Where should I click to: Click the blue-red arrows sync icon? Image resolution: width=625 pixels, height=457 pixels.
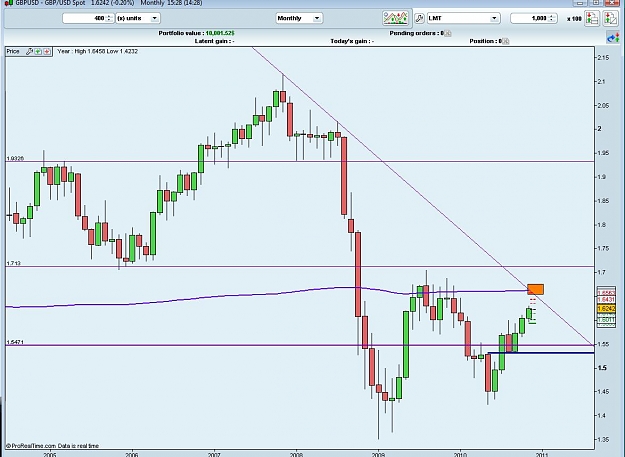point(613,38)
